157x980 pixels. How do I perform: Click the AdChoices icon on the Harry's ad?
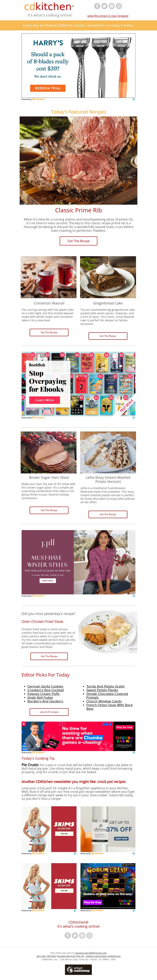coord(134,99)
